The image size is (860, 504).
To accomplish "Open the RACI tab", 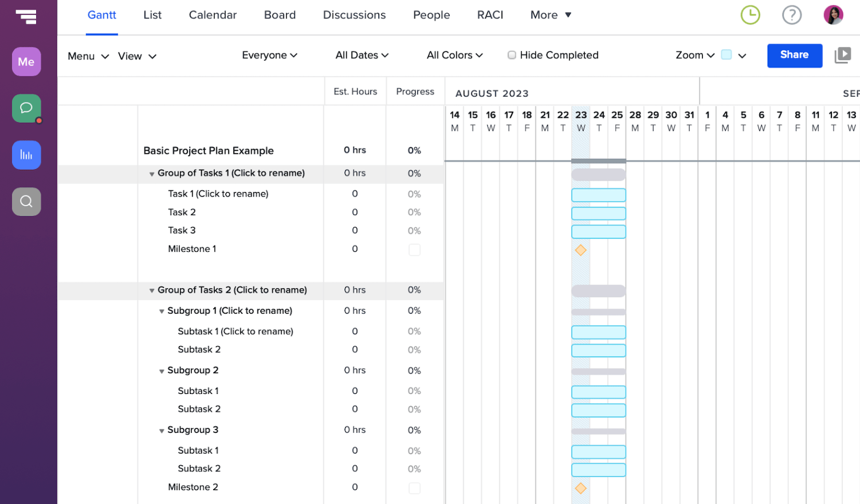I will (x=490, y=15).
